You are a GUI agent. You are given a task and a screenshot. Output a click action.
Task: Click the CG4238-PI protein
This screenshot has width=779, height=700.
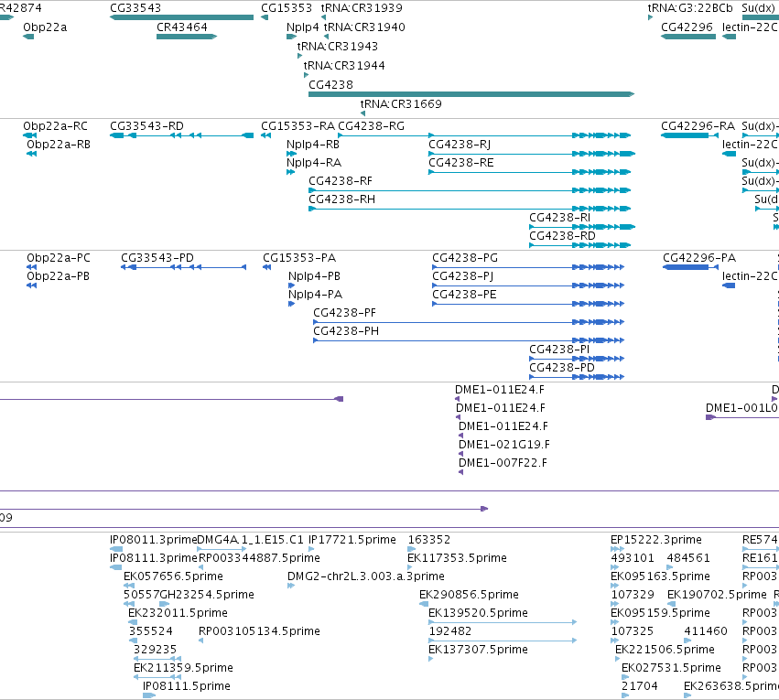577,359
